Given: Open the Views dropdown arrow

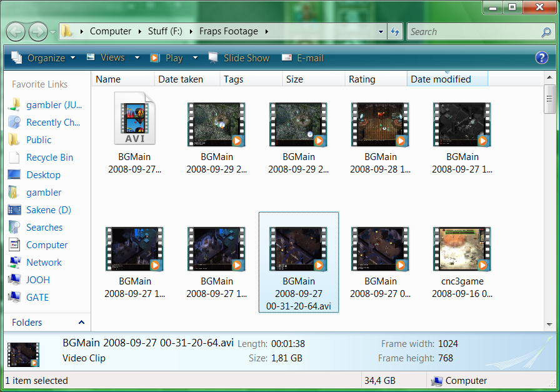Looking at the screenshot, I should [x=137, y=58].
